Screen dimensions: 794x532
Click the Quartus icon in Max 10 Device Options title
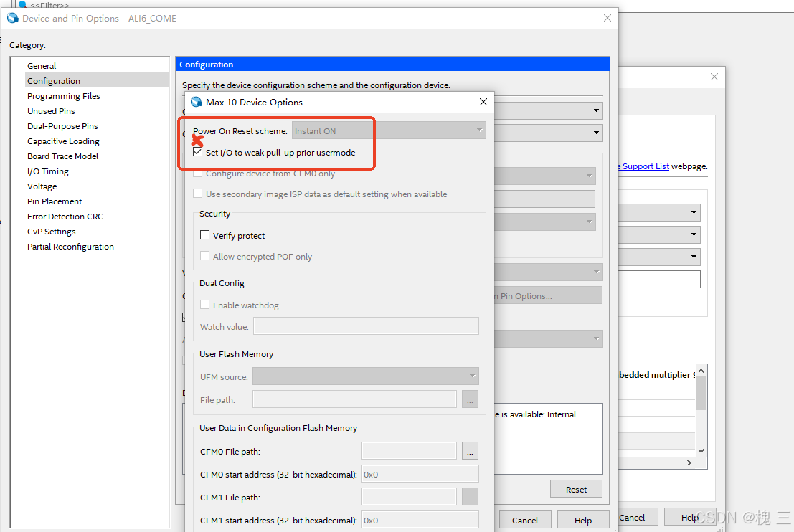click(197, 102)
